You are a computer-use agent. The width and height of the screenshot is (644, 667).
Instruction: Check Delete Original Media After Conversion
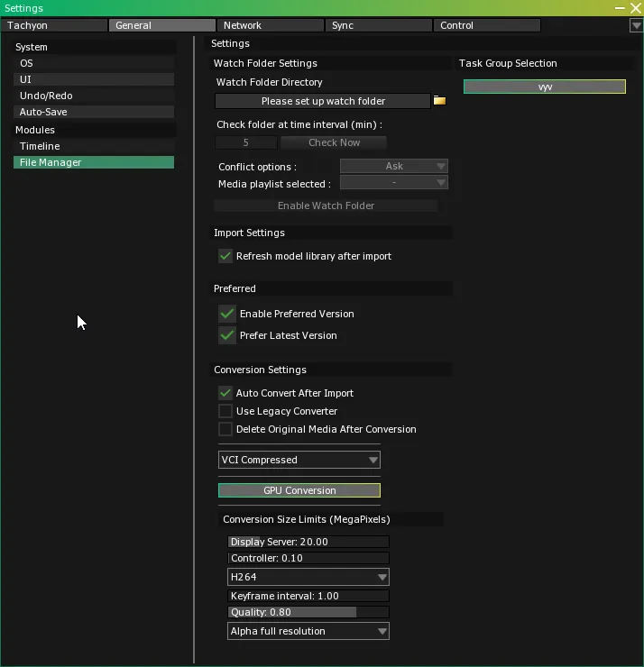(x=225, y=429)
